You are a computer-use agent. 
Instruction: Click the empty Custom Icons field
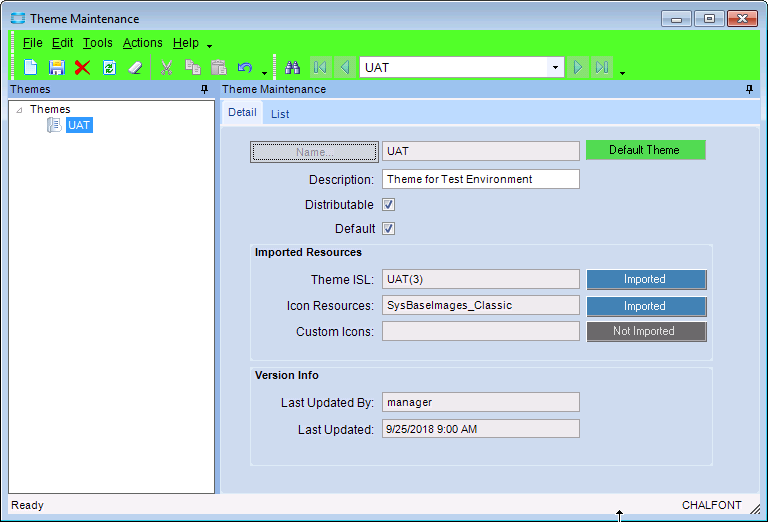480,331
